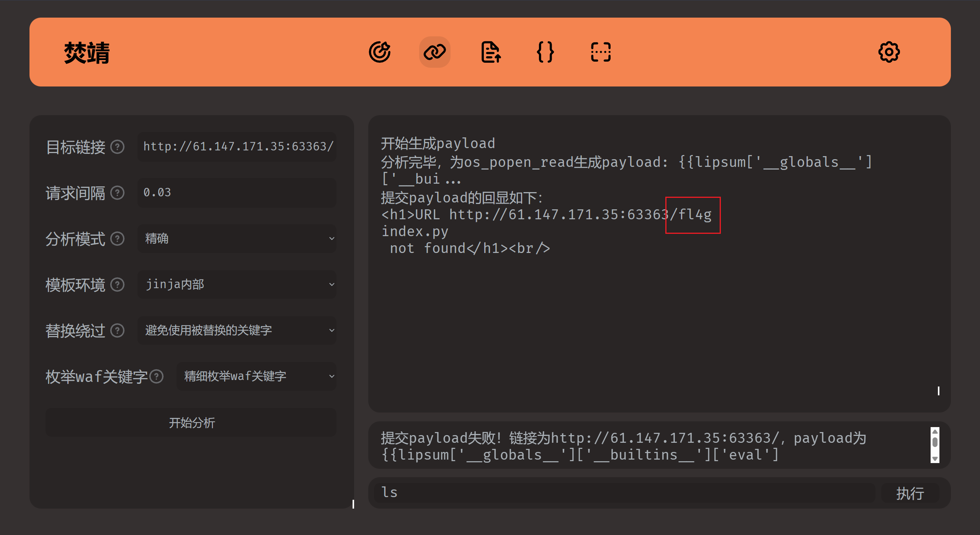Click help icon beside 目标链接
The height and width of the screenshot is (535, 980).
click(x=118, y=147)
